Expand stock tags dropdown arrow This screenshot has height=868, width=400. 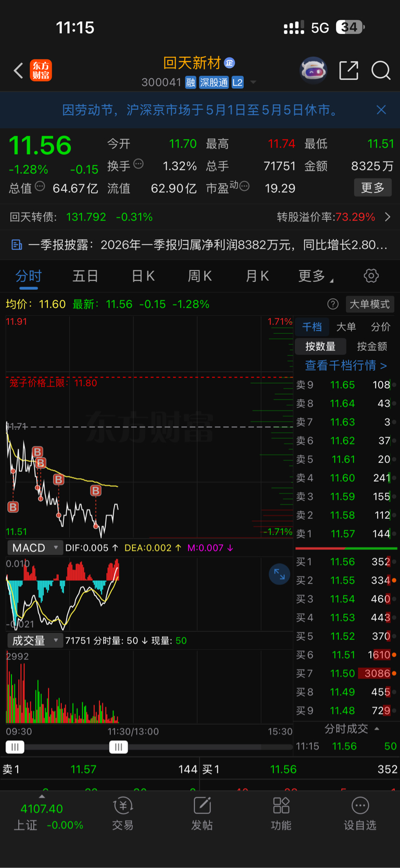[x=253, y=82]
